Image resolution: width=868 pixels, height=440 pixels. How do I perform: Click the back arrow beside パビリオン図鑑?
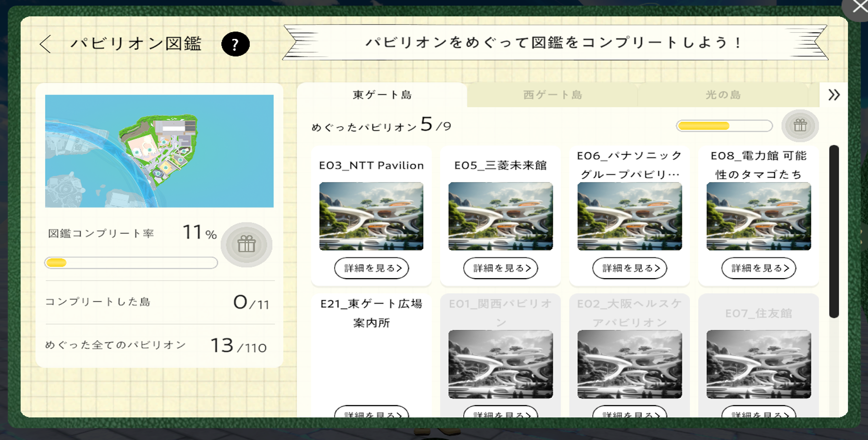tap(46, 44)
